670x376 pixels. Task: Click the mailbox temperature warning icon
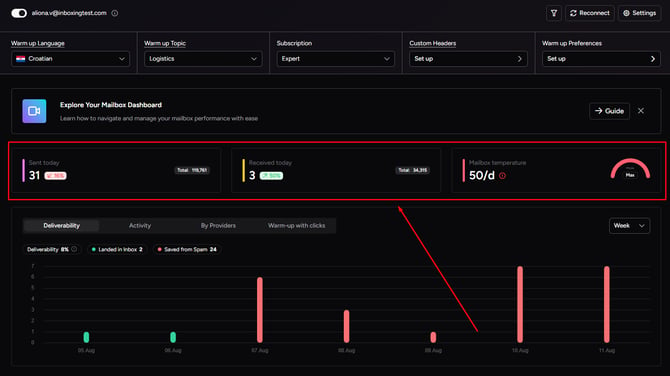tap(502, 176)
